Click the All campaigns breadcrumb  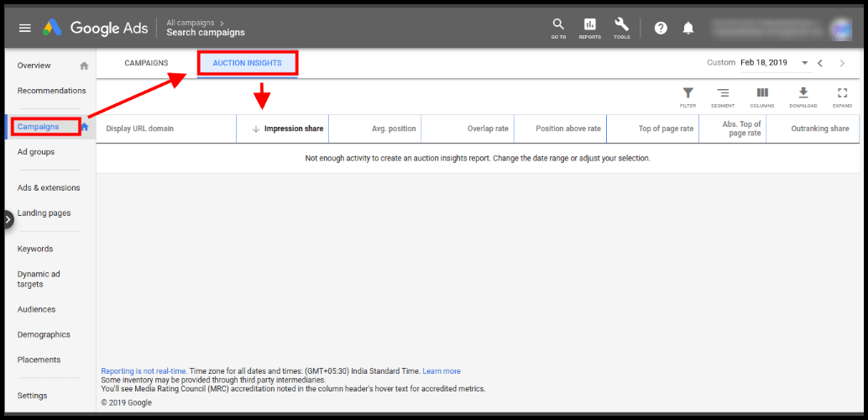tap(191, 23)
